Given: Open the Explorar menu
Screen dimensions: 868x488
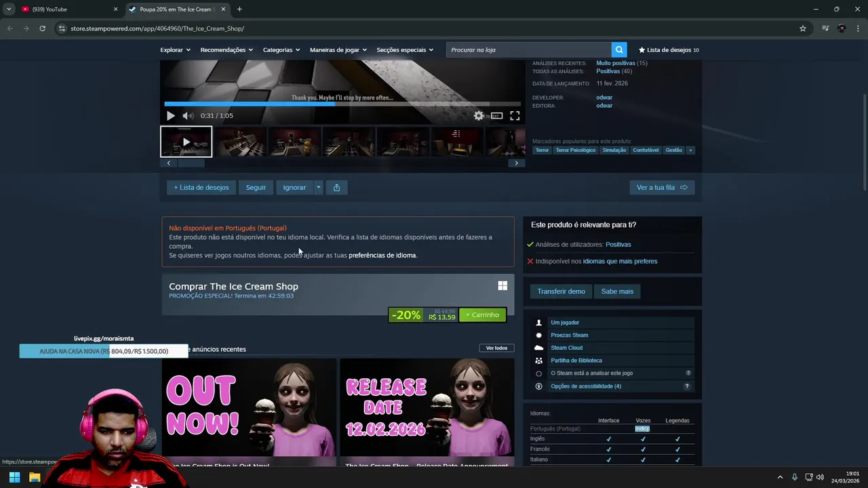Looking at the screenshot, I should click(x=175, y=49).
